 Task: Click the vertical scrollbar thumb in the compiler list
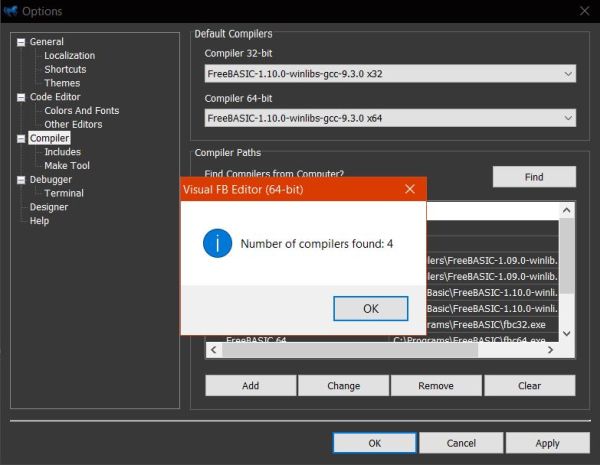[567, 256]
